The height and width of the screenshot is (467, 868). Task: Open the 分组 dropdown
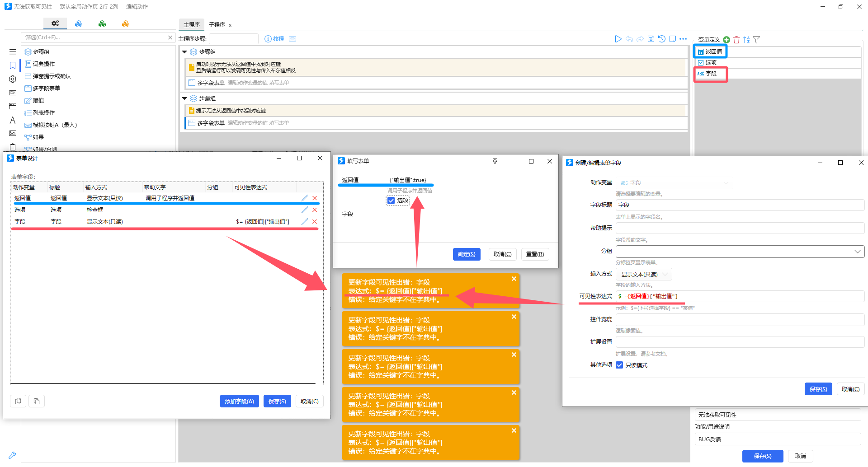[x=740, y=252]
